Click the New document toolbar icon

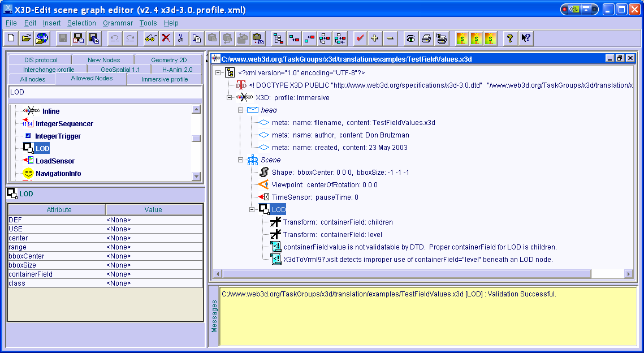(11, 38)
